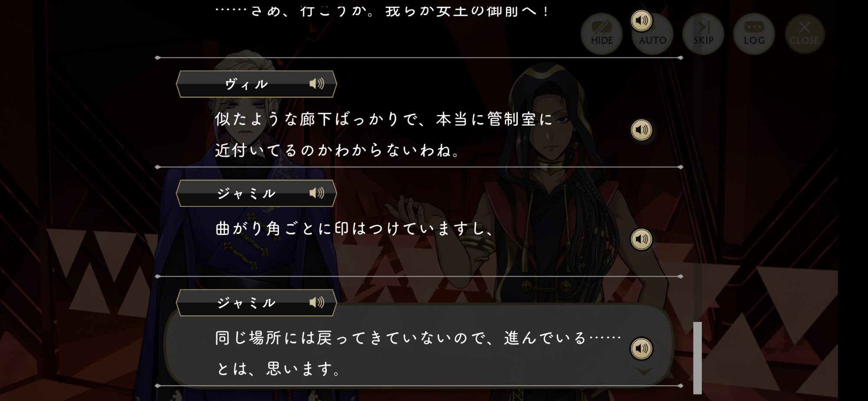
Task: Play voice for Jamil's 曲がり角 line
Action: [x=641, y=239]
